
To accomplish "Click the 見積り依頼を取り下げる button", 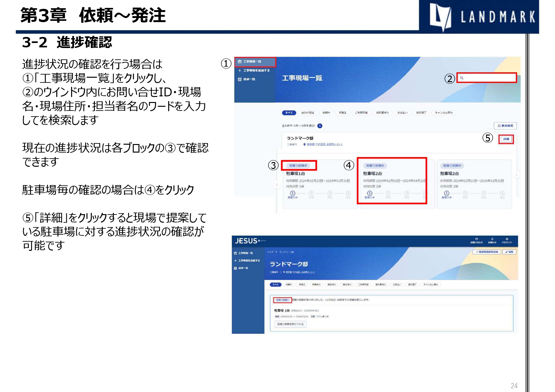I will [290, 324].
